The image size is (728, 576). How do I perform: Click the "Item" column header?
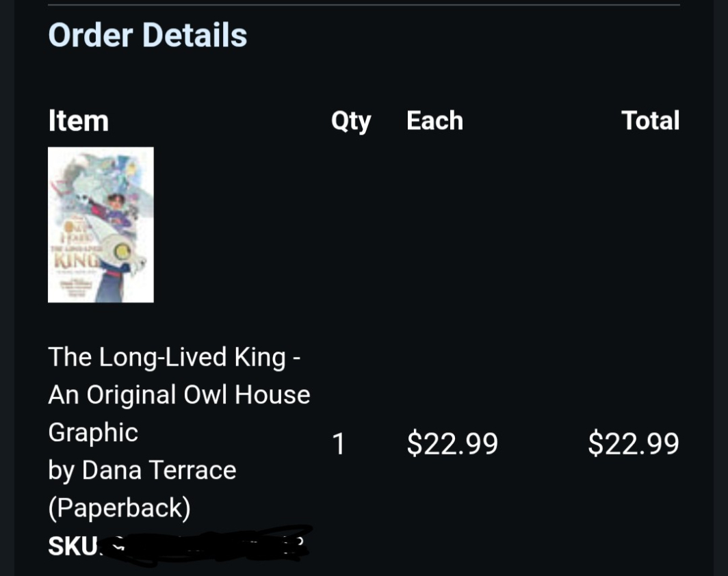(x=78, y=121)
